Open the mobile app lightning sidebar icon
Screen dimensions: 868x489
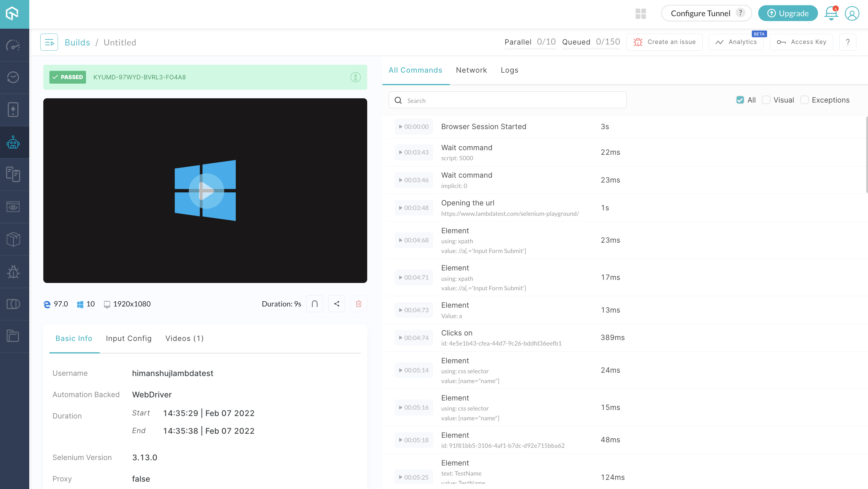click(x=13, y=110)
